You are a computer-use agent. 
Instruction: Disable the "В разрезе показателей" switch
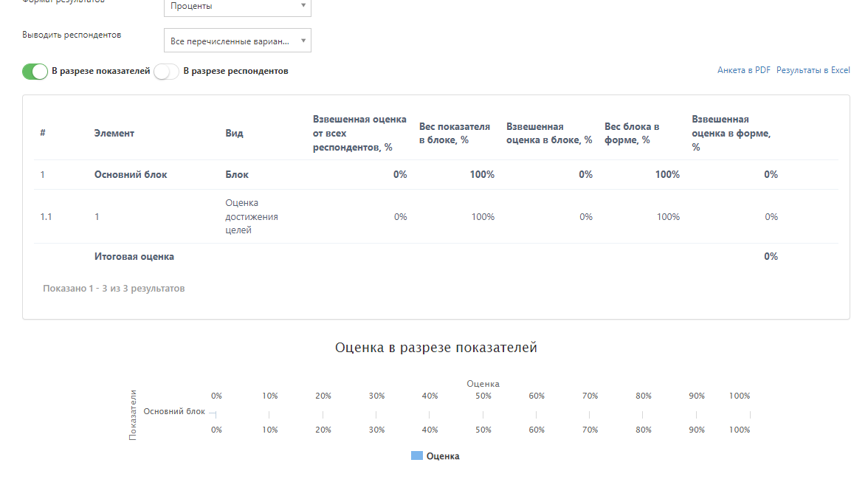[x=35, y=72]
